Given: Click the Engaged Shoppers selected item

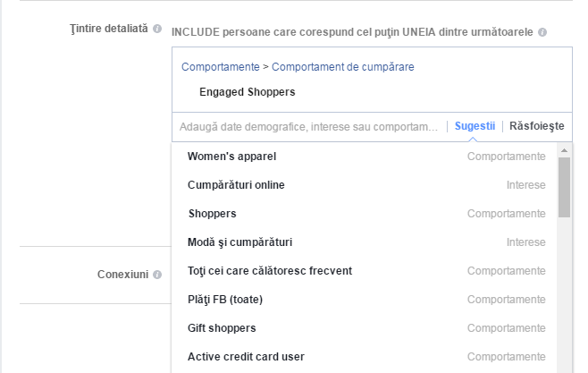Looking at the screenshot, I should point(247,92).
